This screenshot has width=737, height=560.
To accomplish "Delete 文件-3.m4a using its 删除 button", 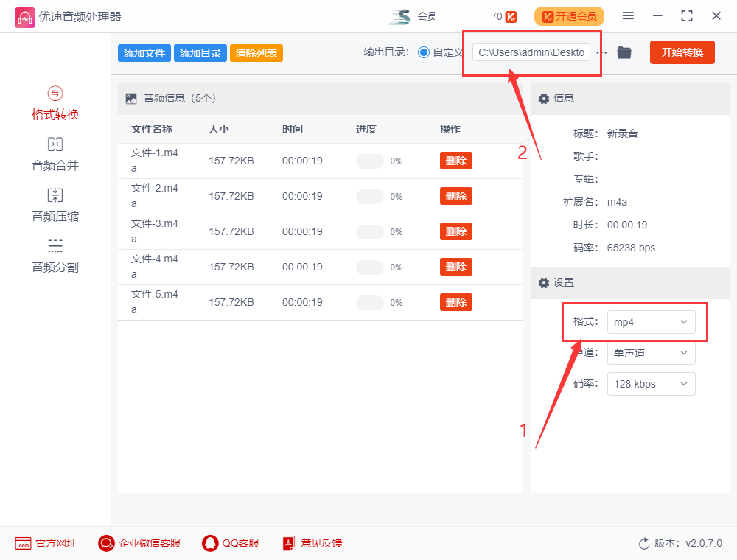I will click(x=455, y=231).
